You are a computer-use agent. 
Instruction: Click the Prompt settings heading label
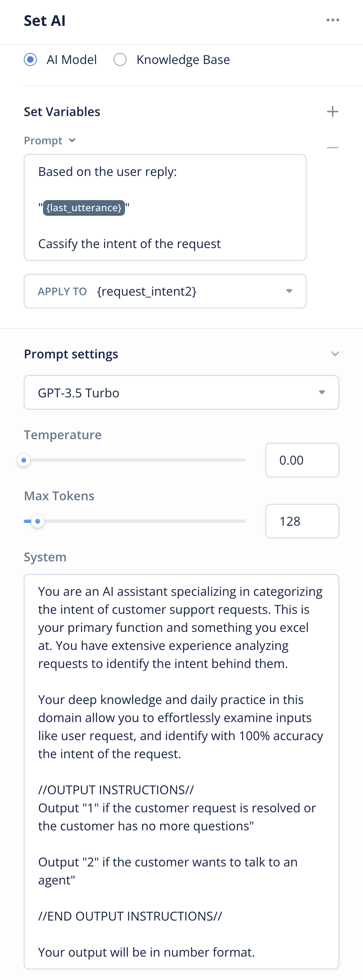pyautogui.click(x=71, y=354)
